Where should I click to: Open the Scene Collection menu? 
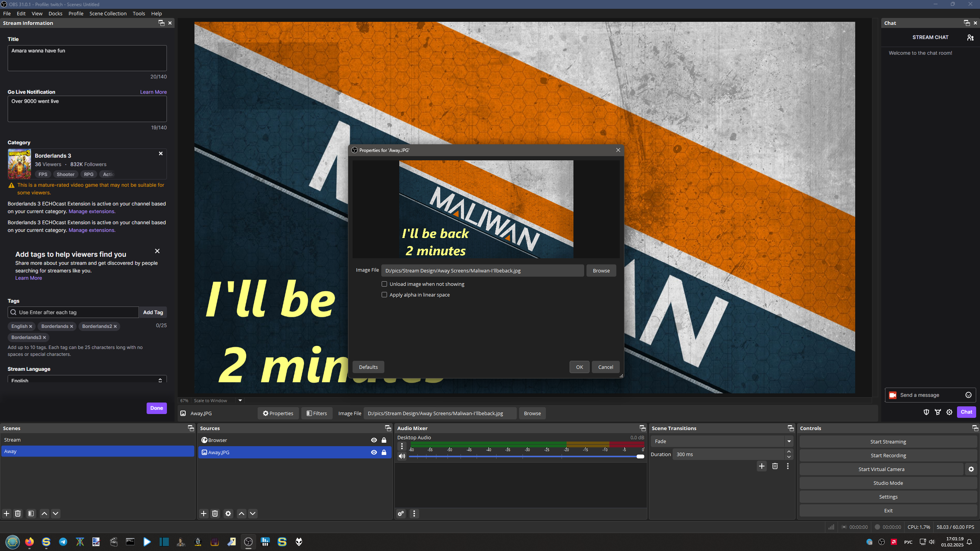pos(108,13)
